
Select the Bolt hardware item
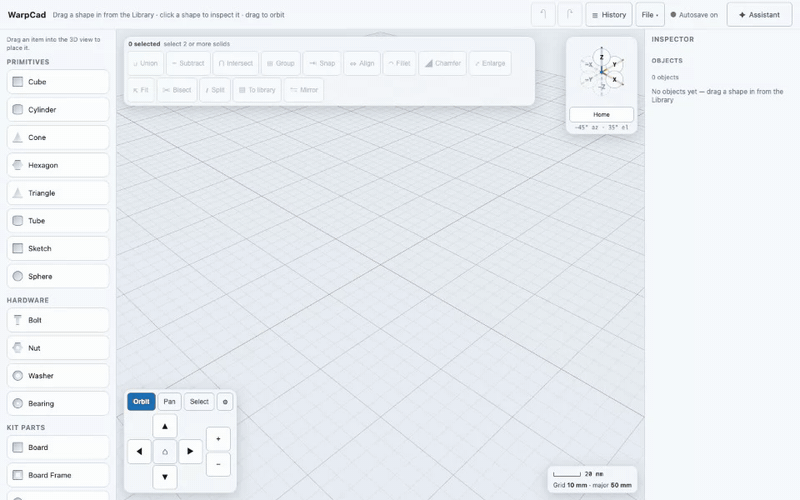(x=58, y=320)
